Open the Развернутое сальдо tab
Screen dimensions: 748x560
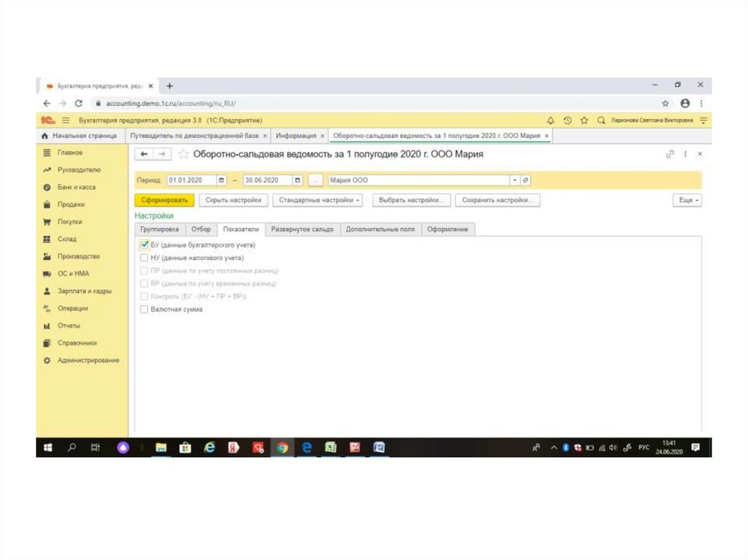[302, 229]
